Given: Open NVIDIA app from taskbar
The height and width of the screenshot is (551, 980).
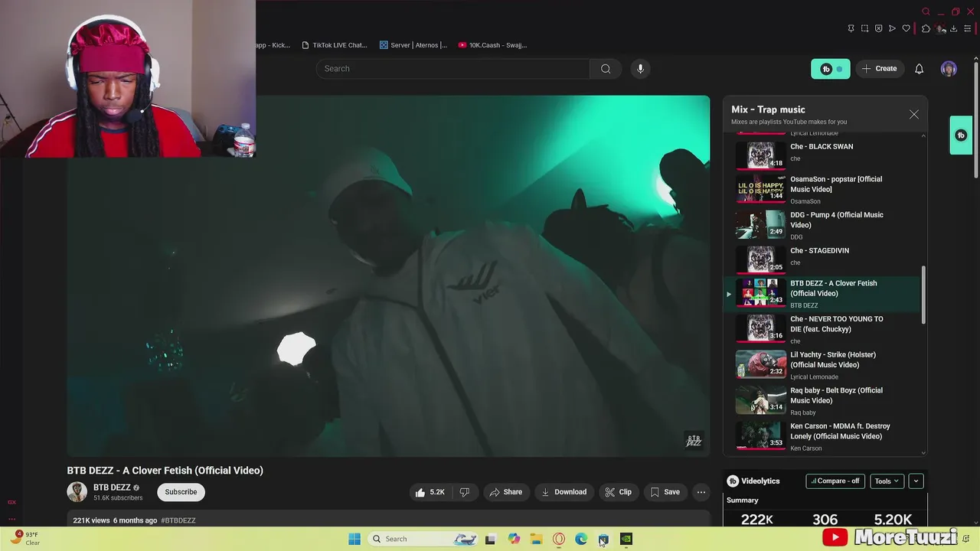Looking at the screenshot, I should pyautogui.click(x=626, y=539).
